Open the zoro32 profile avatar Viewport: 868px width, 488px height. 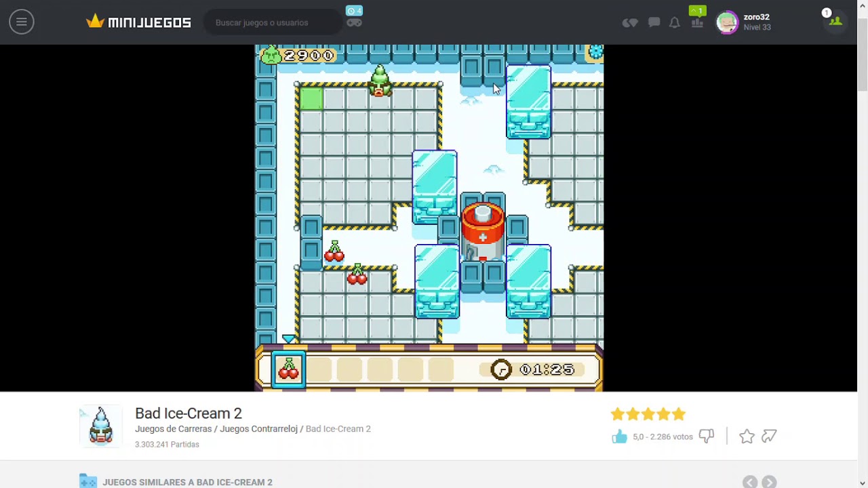(x=727, y=22)
